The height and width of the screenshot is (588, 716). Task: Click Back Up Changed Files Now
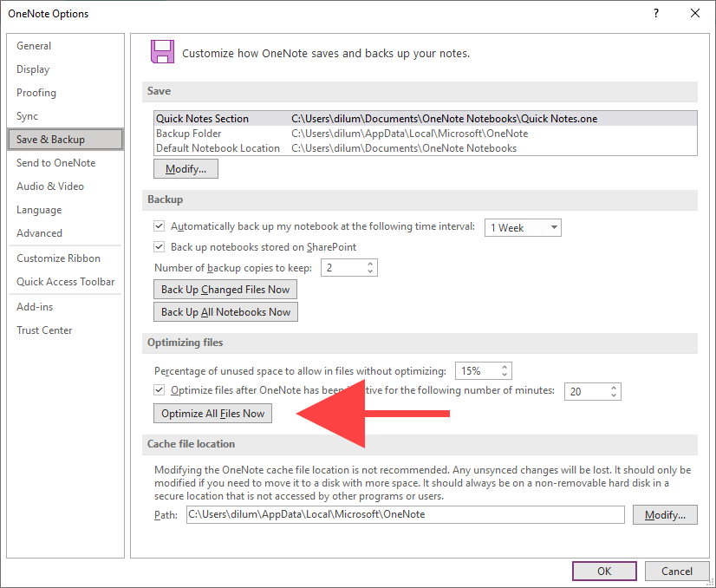[x=225, y=289]
